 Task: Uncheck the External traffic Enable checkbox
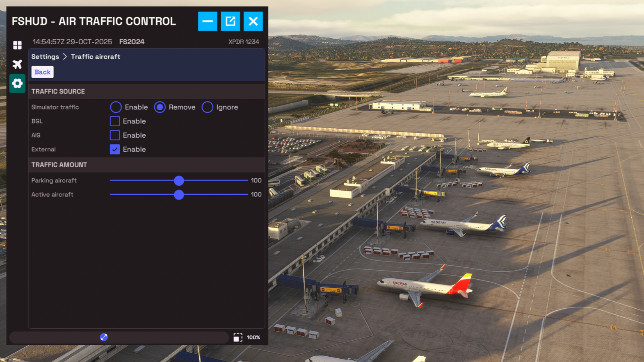click(x=115, y=150)
